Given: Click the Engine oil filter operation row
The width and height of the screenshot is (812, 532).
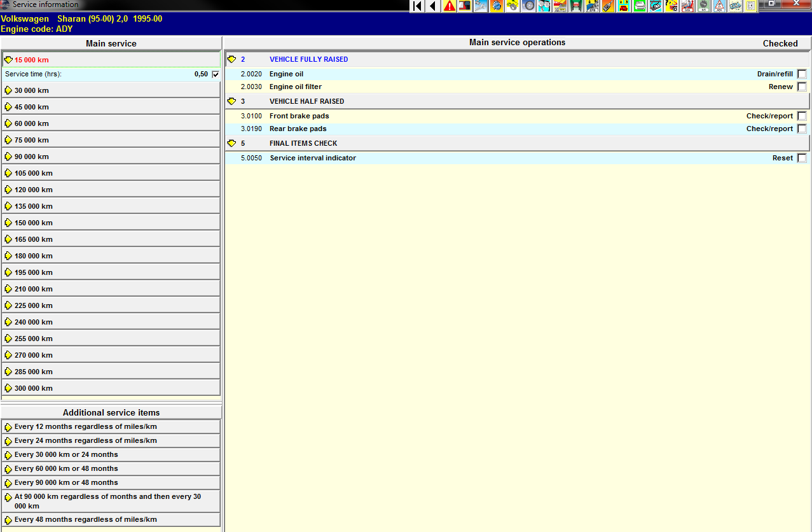Looking at the screenshot, I should [x=295, y=87].
